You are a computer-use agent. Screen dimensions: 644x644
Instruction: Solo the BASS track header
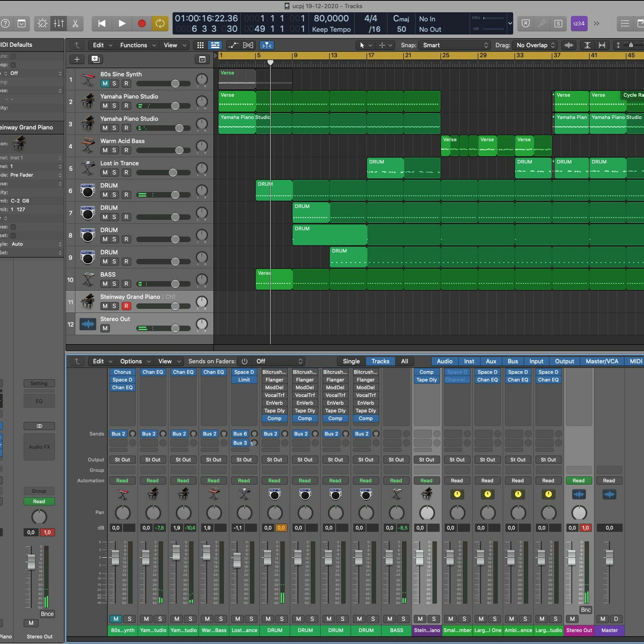[x=114, y=284]
